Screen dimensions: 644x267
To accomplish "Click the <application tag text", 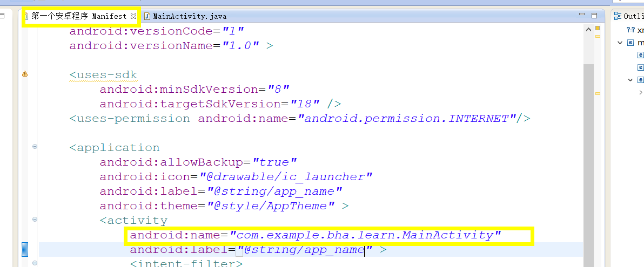I will pyautogui.click(x=114, y=148).
